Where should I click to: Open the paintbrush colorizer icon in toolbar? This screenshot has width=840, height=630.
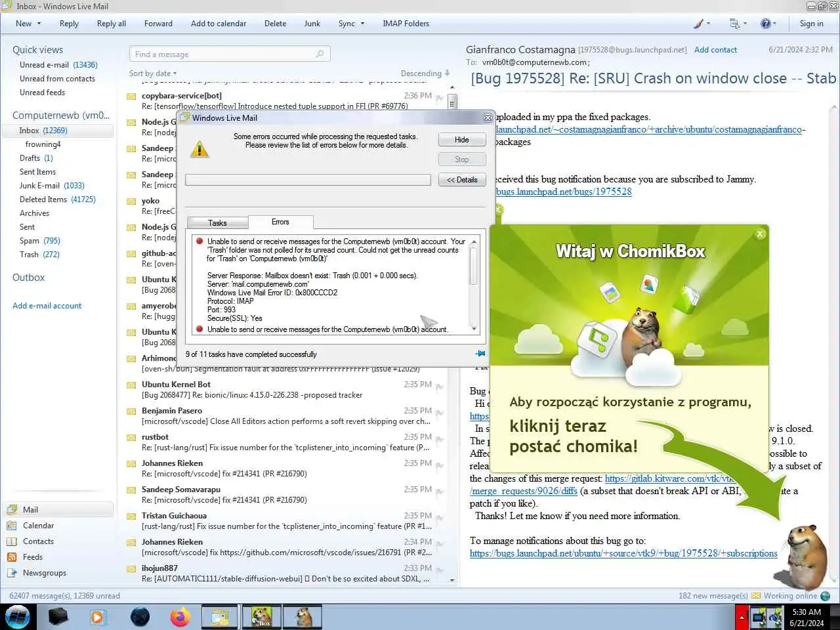click(x=699, y=24)
